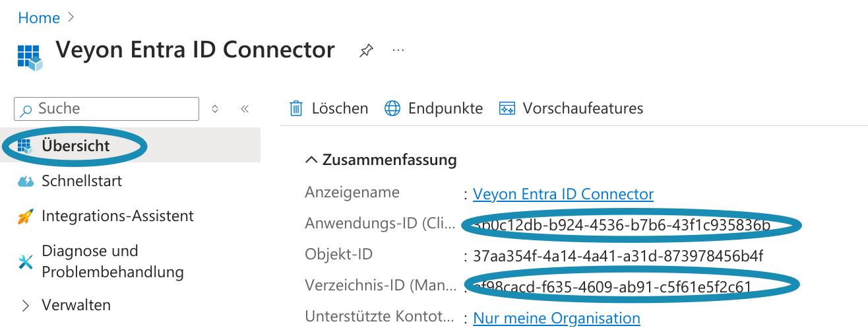Click the Integrations-Assistent rocket icon

(26, 216)
